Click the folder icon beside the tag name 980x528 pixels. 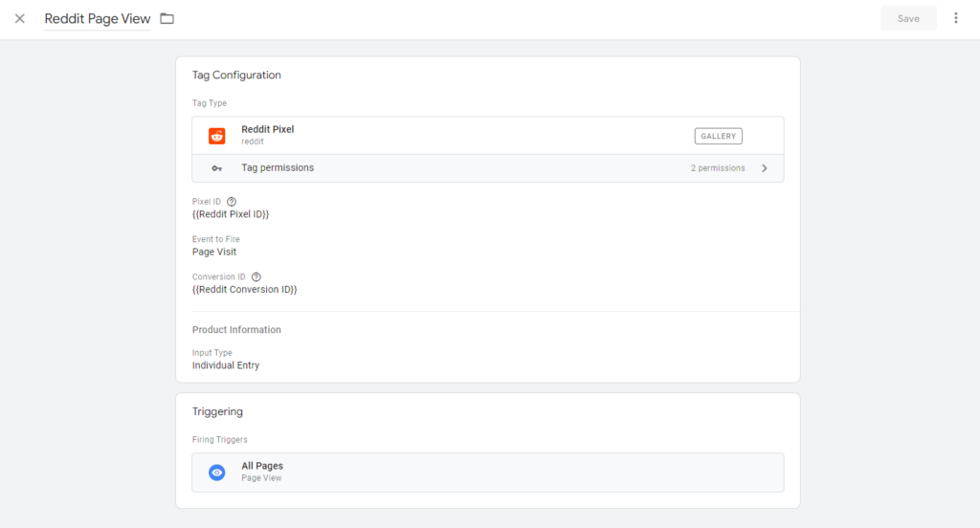(x=167, y=19)
